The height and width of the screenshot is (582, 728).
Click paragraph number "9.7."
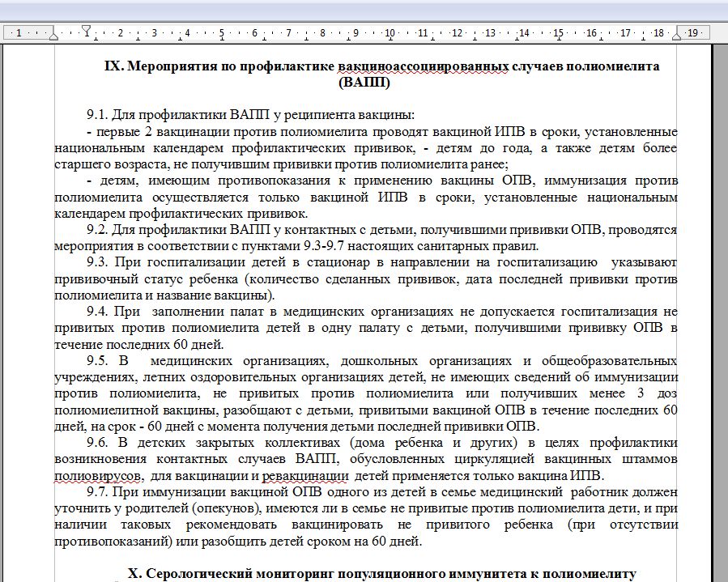point(97,491)
